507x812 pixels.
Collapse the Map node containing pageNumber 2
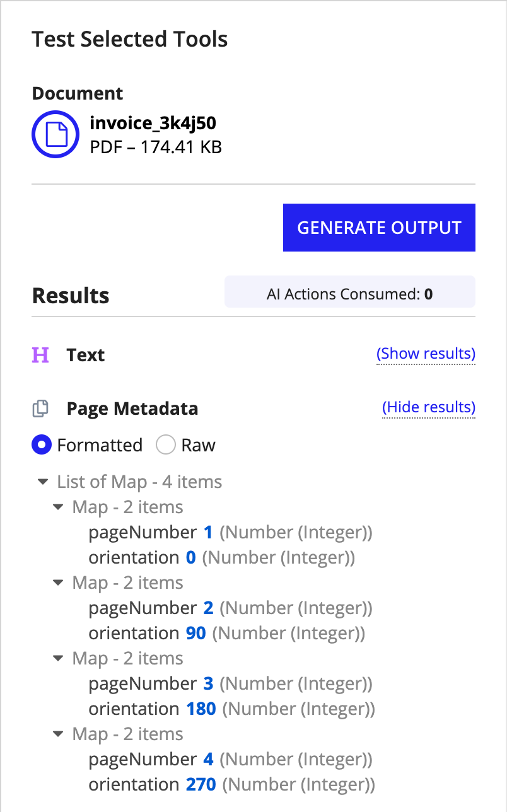[58, 583]
